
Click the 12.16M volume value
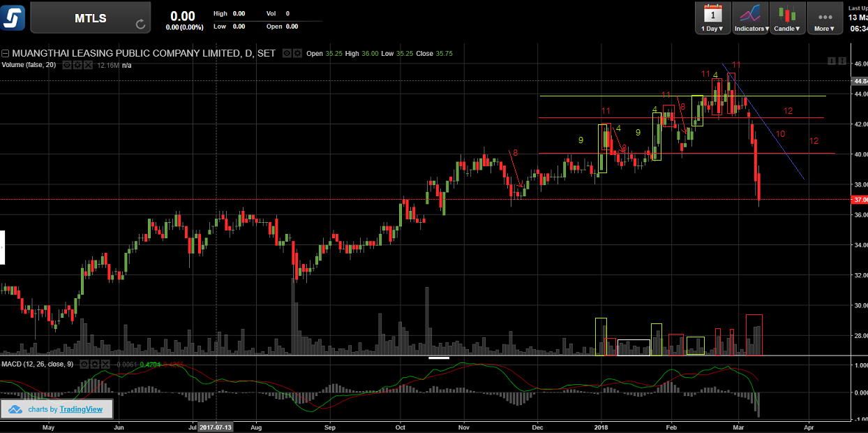107,64
